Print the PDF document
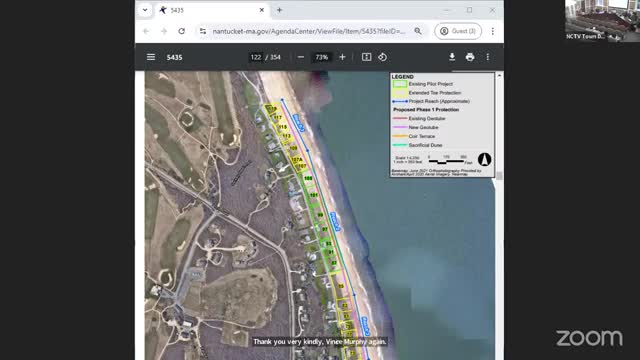 [x=470, y=57]
